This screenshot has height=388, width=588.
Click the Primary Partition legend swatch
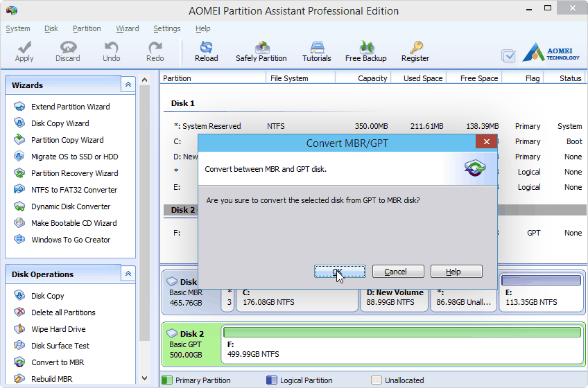167,380
